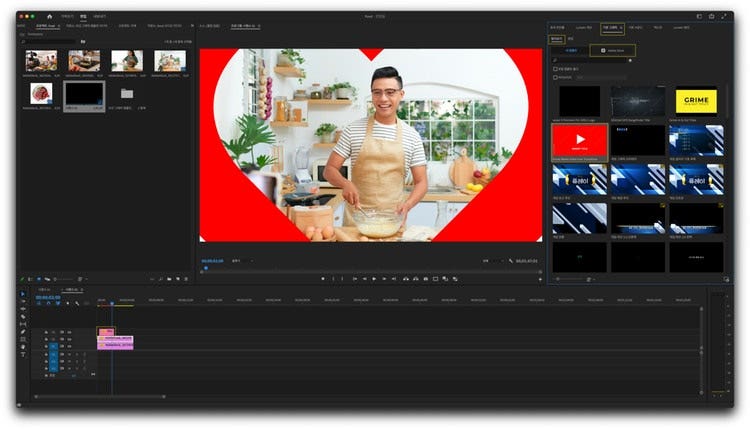Image resolution: width=750 pixels, height=429 pixels.
Task: Open the playback resolution dropdown in program monitor
Action: click(492, 261)
